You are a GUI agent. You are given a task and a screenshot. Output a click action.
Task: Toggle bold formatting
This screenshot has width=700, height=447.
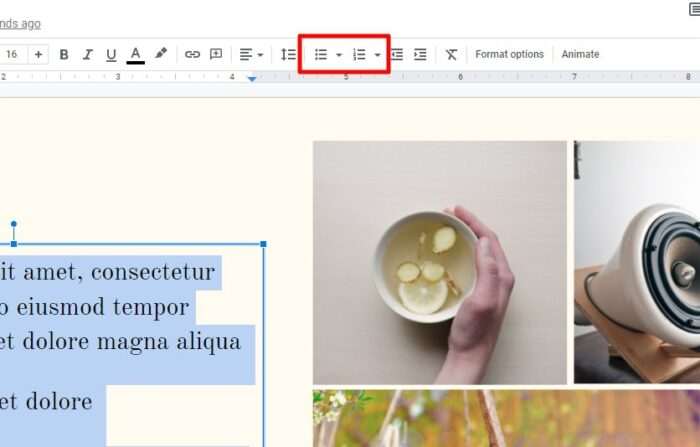(x=64, y=54)
